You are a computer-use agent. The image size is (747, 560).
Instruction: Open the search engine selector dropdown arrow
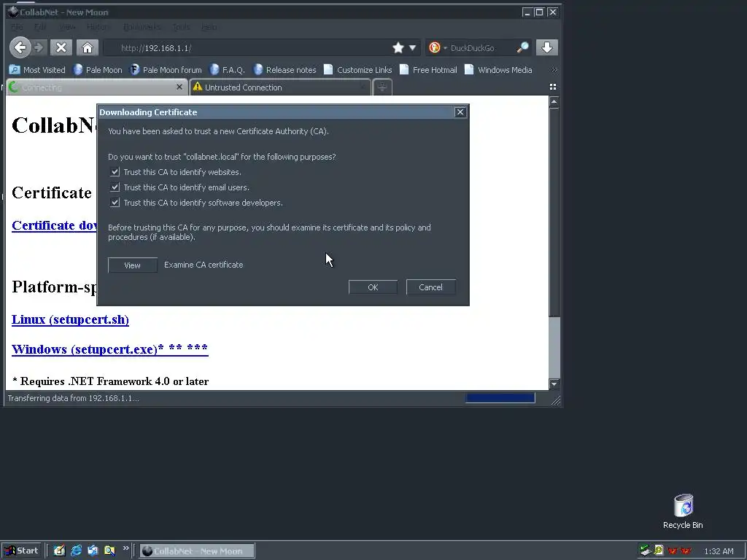(446, 48)
